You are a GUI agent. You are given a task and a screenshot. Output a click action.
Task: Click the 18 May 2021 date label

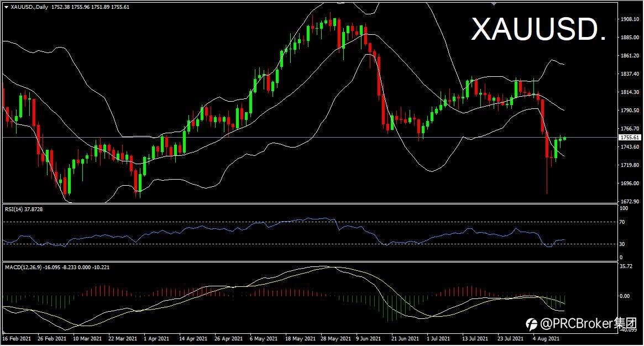300,339
